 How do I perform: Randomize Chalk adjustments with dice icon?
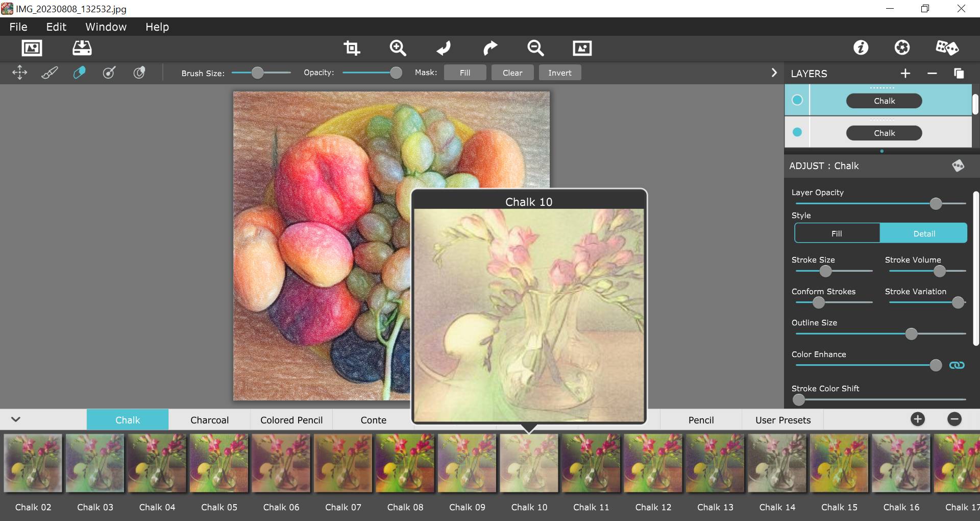(x=958, y=165)
